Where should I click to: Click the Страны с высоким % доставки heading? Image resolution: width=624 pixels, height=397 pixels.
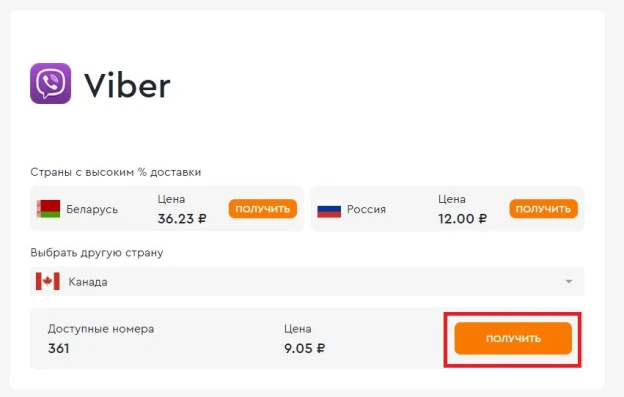tap(116, 172)
